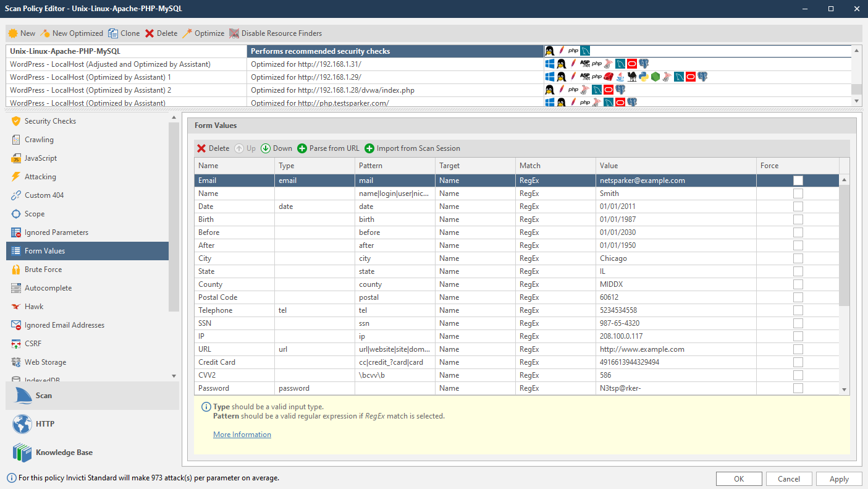Image resolution: width=868 pixels, height=489 pixels.
Task: Select the netsparker@example.com value field
Action: (x=676, y=180)
